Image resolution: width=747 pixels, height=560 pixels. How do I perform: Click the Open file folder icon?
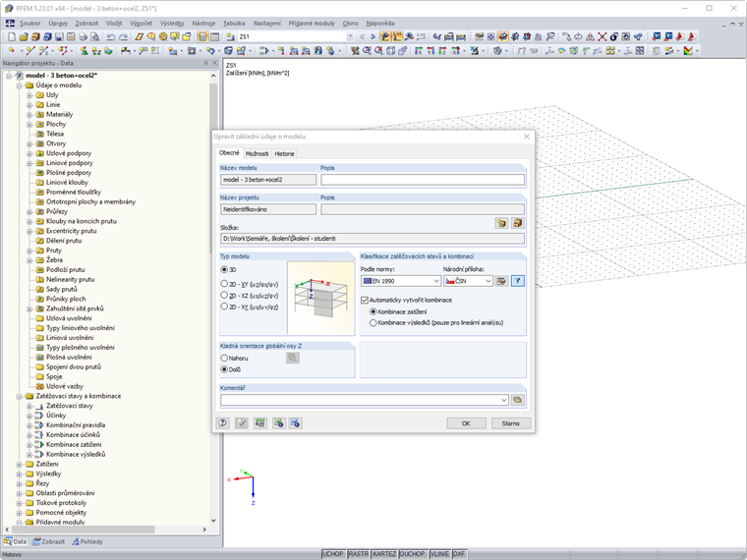tap(24, 36)
